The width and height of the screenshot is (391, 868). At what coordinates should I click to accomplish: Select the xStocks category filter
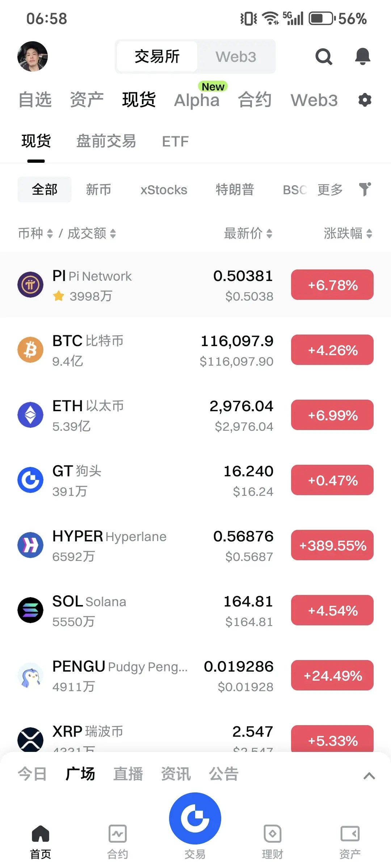(164, 190)
